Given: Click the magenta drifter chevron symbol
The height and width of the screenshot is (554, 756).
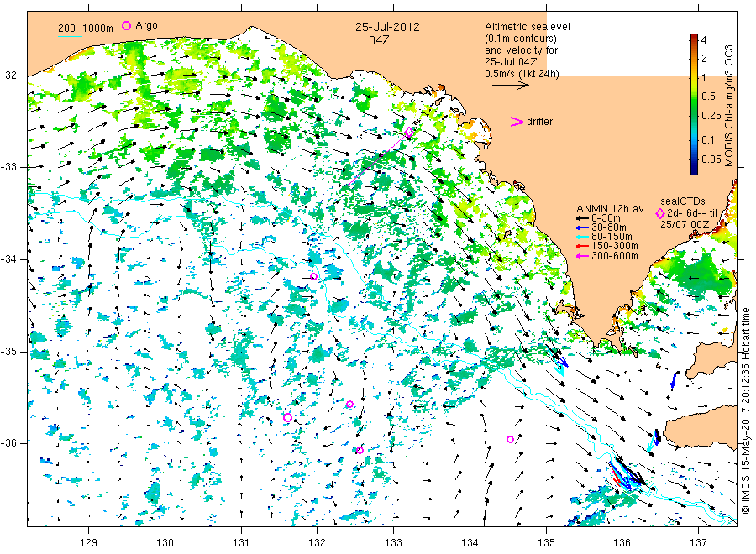Looking at the screenshot, I should point(517,122).
